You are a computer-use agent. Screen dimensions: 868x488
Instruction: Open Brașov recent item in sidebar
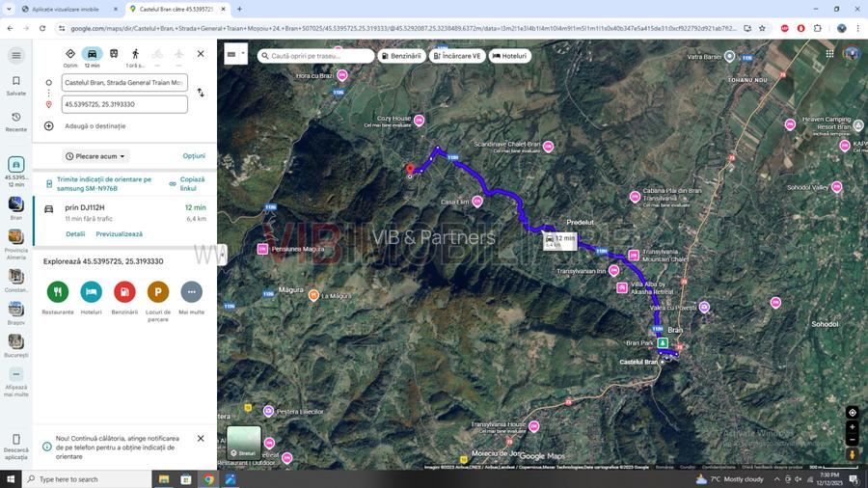[16, 313]
